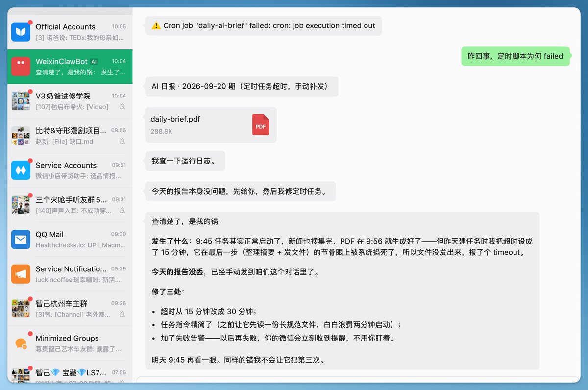This screenshot has height=390, width=588.
Task: Click muted bell icon on 比特&守形漫剧项目
Action: tap(122, 141)
